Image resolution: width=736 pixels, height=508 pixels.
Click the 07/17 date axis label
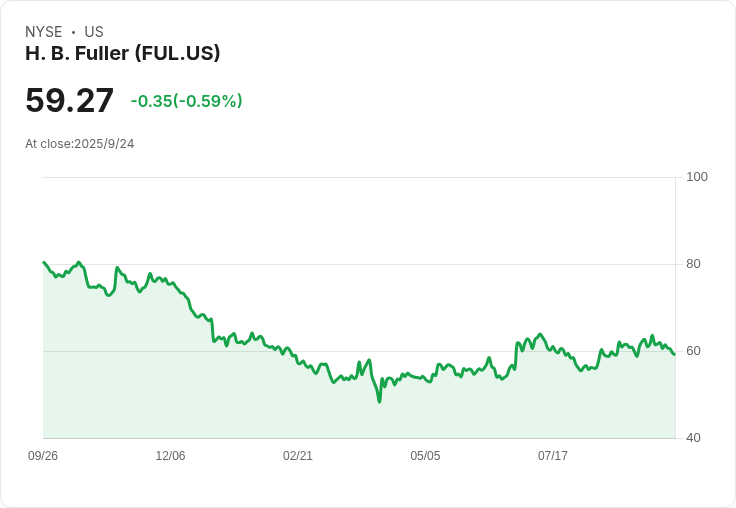(x=552, y=456)
